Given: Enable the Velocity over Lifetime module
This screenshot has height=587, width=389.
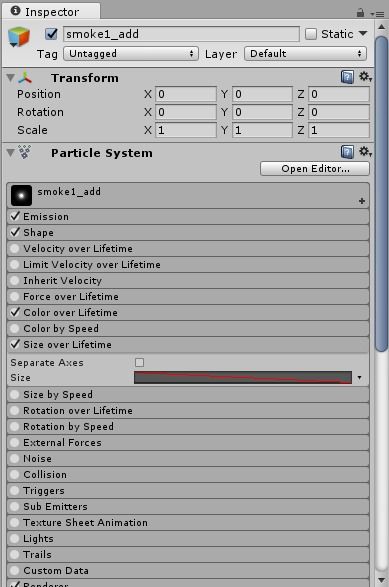Looking at the screenshot, I should pos(15,248).
